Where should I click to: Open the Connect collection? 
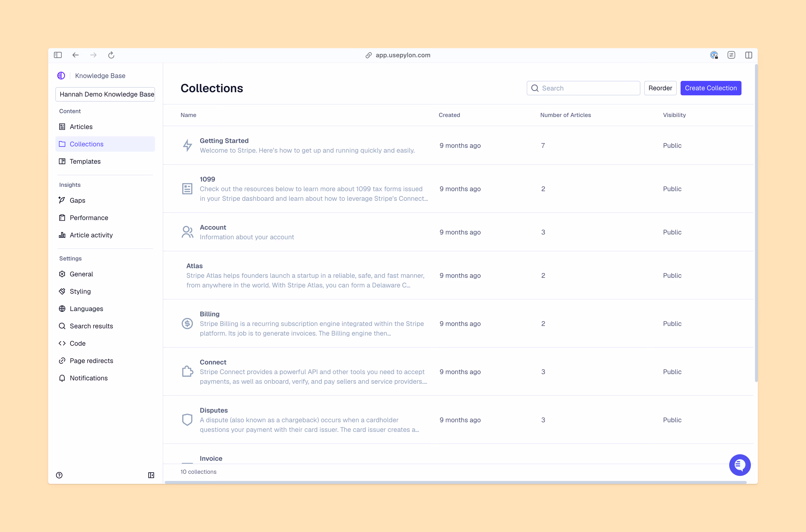[458, 371]
